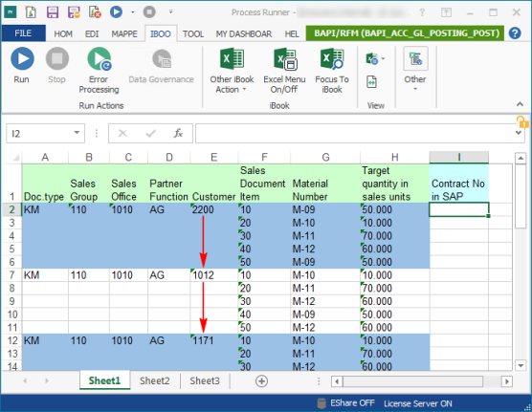The width and height of the screenshot is (532, 412).
Task: Click cell with Customer 1171
Action: tap(213, 340)
